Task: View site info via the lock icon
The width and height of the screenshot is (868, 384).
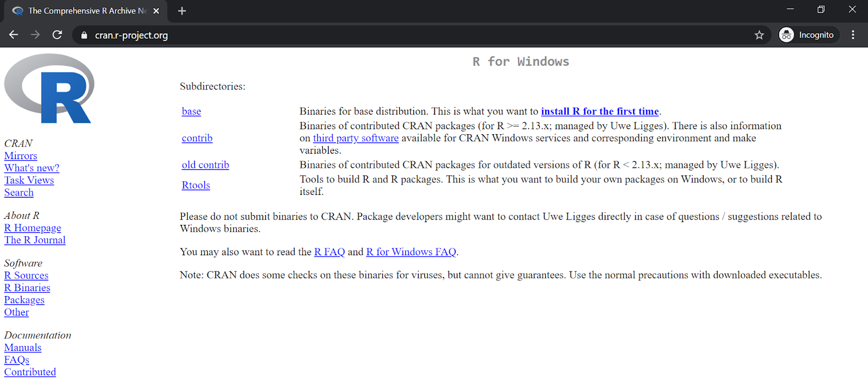Action: (x=84, y=35)
